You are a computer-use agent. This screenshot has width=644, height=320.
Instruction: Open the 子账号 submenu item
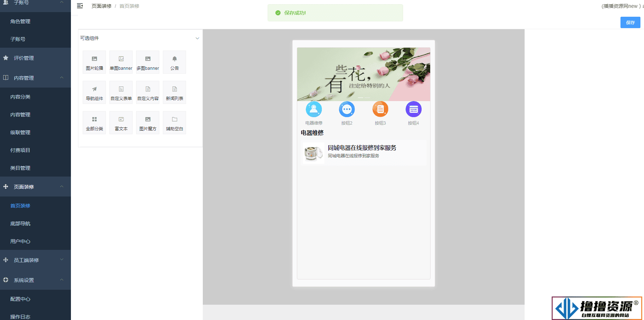pos(35,39)
